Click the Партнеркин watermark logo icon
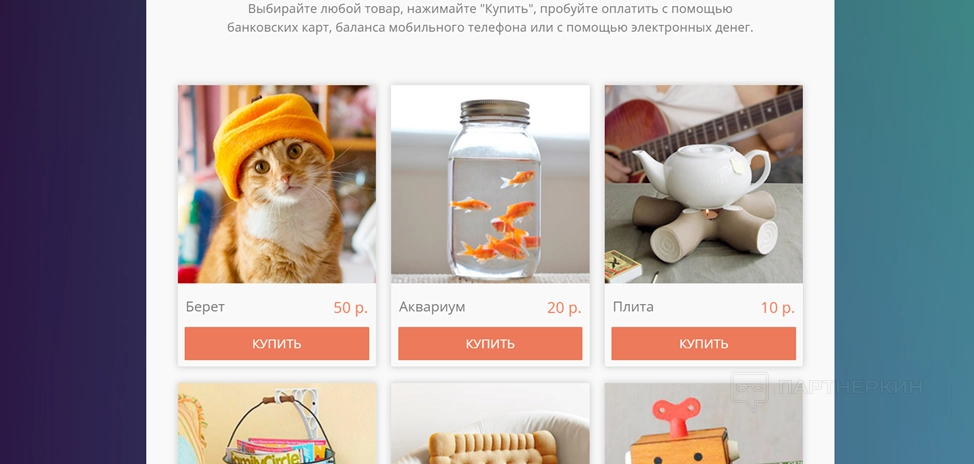 750,391
